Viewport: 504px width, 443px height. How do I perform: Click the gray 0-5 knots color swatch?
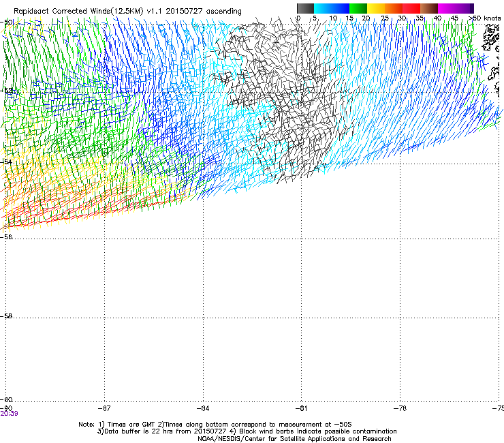(305, 8)
